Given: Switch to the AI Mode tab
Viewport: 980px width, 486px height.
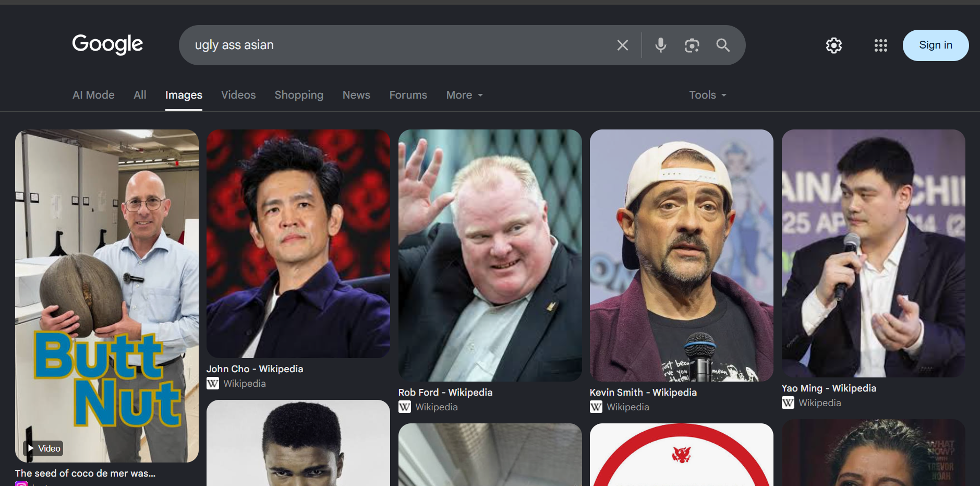Looking at the screenshot, I should pyautogui.click(x=93, y=95).
